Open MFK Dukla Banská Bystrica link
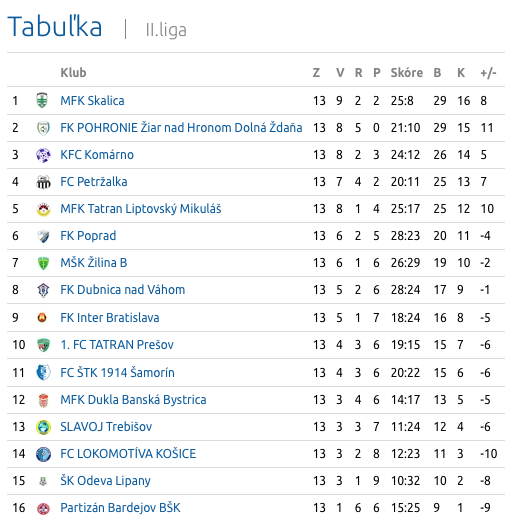The height and width of the screenshot is (527, 519). pos(133,400)
